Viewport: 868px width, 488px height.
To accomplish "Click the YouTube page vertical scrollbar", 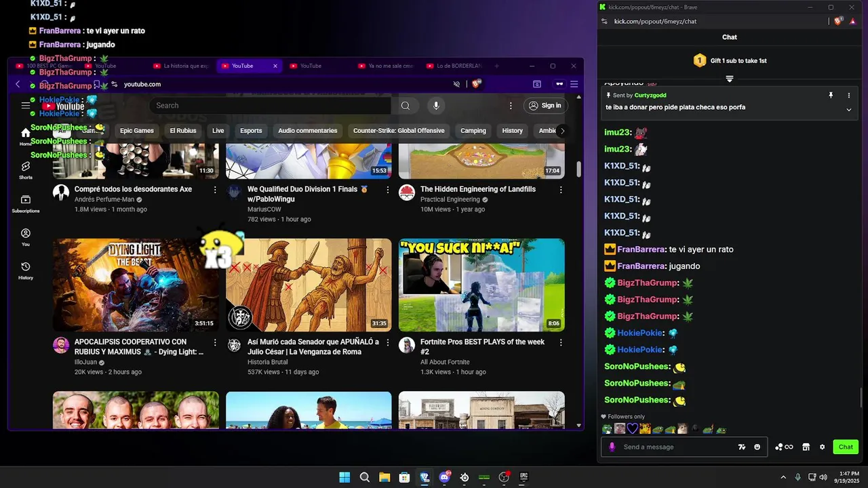I will click(578, 169).
